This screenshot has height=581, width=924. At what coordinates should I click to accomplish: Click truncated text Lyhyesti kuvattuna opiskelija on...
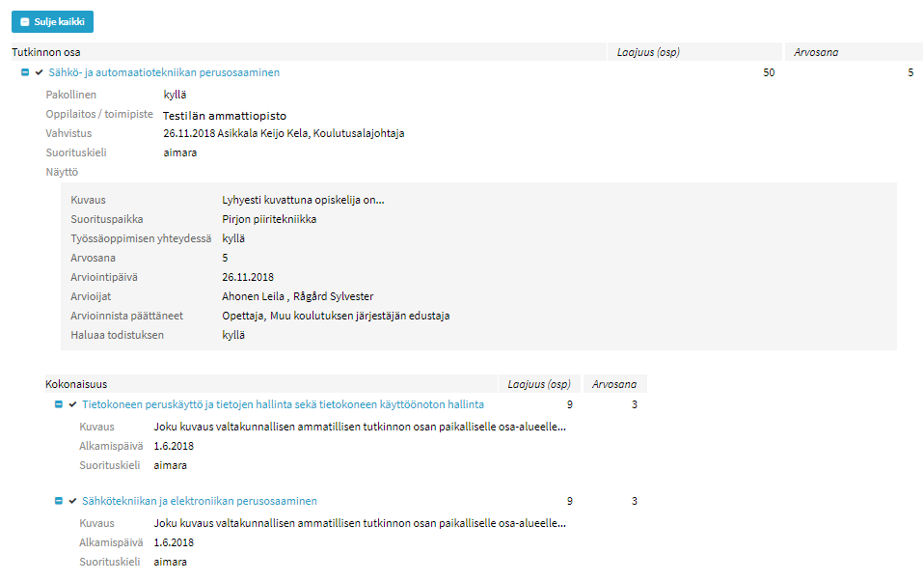[303, 200]
